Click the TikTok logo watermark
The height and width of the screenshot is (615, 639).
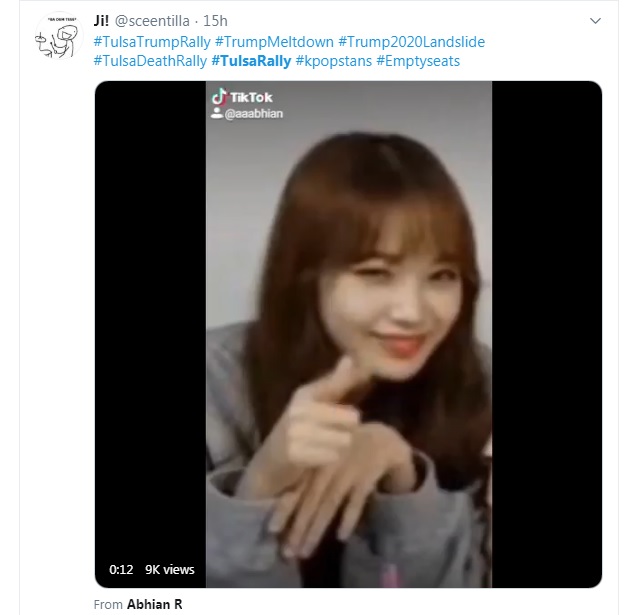pyautogui.click(x=242, y=97)
